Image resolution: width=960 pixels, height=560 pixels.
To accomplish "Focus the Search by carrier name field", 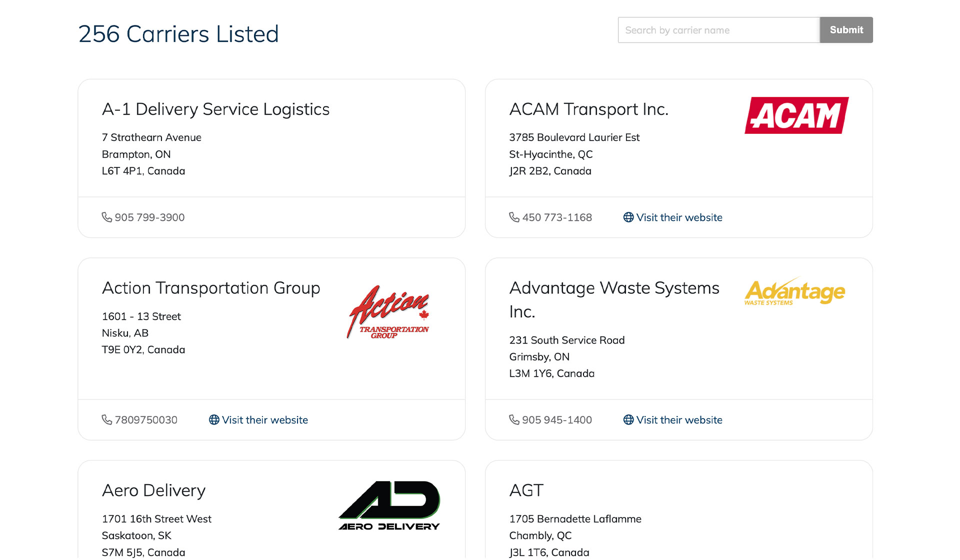I will tap(718, 30).
